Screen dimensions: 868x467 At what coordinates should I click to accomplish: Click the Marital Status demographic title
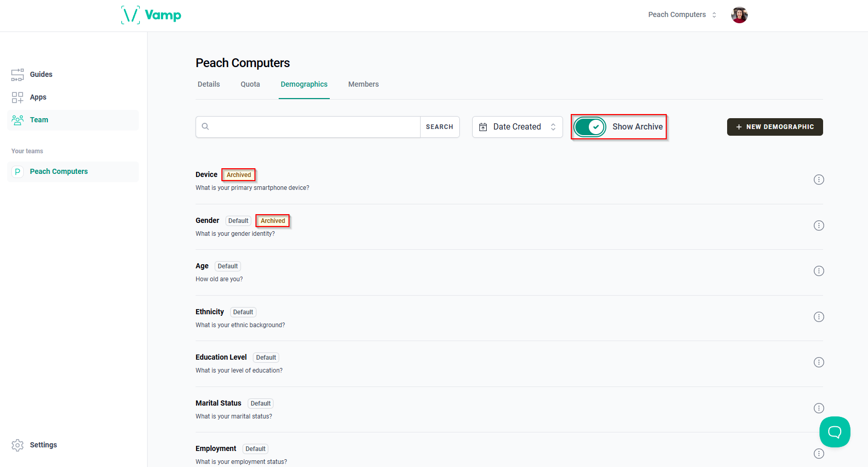point(218,403)
